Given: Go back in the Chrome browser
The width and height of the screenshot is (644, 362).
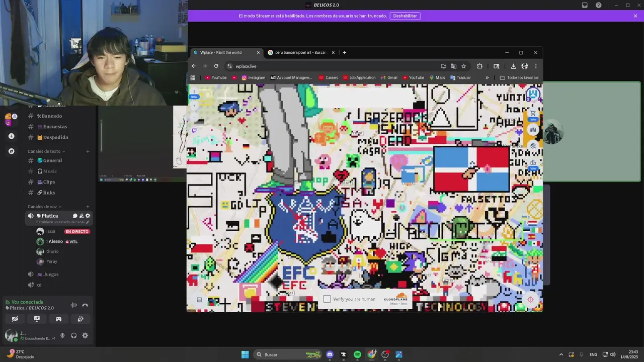Looking at the screenshot, I should (x=194, y=66).
